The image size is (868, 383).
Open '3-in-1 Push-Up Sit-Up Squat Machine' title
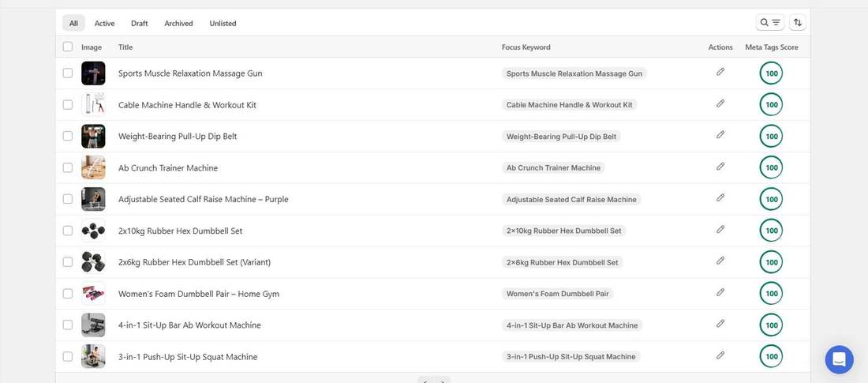188,357
